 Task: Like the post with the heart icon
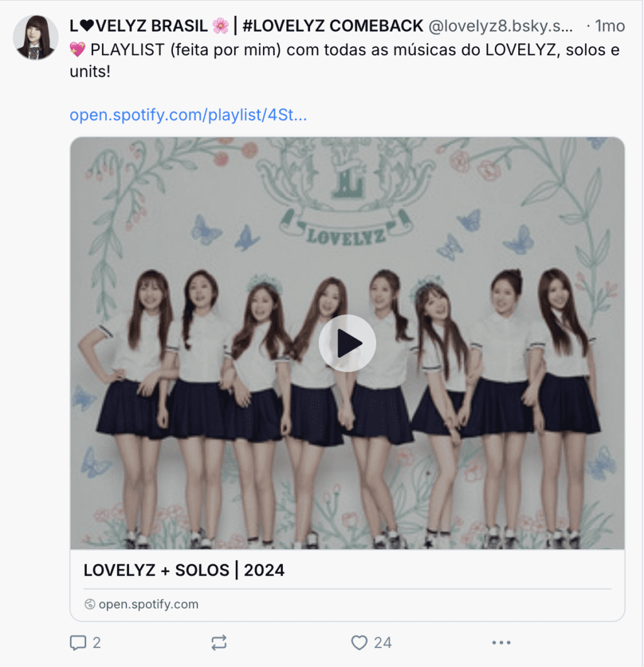click(x=359, y=642)
